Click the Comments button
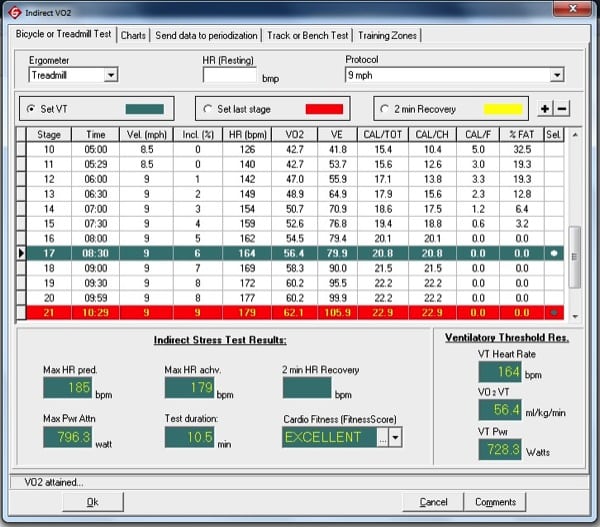This screenshot has width=600, height=527. click(x=495, y=502)
